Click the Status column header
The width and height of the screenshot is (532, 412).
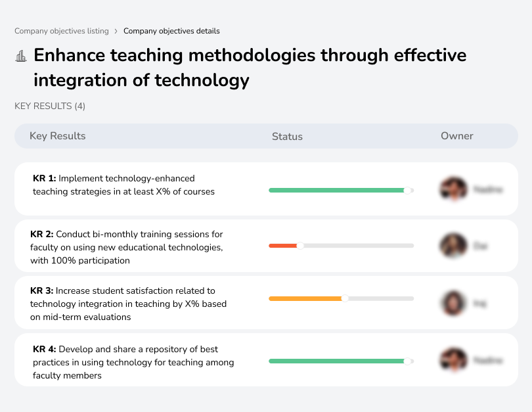pyautogui.click(x=287, y=137)
